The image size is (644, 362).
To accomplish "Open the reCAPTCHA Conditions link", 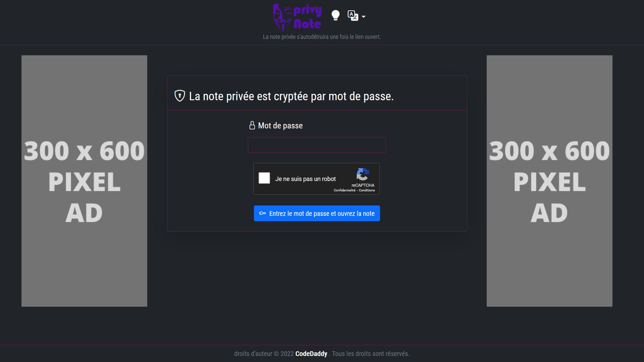I will (367, 190).
